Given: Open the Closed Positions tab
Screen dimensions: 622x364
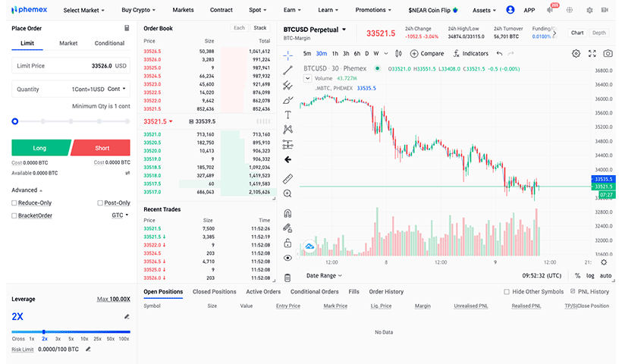Looking at the screenshot, I should [x=214, y=292].
